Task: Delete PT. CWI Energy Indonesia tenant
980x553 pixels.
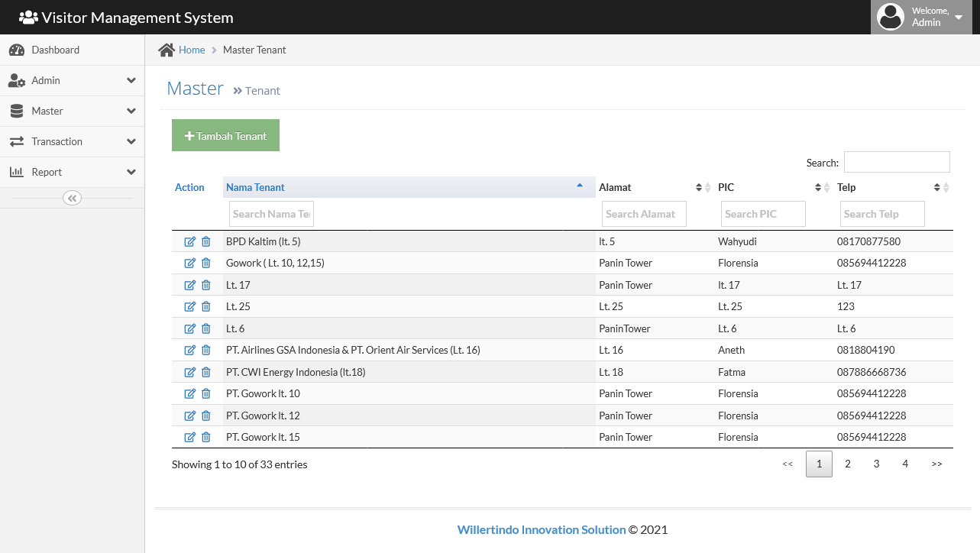Action: 206,372
